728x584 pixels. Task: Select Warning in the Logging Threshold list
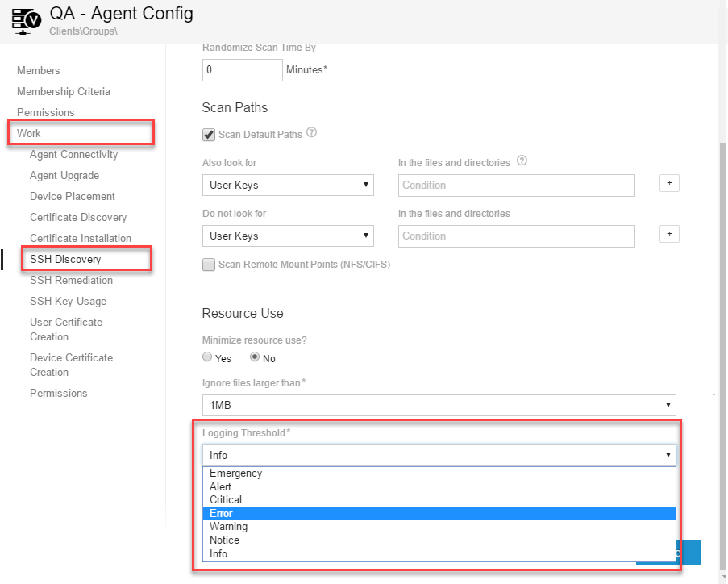pyautogui.click(x=228, y=526)
